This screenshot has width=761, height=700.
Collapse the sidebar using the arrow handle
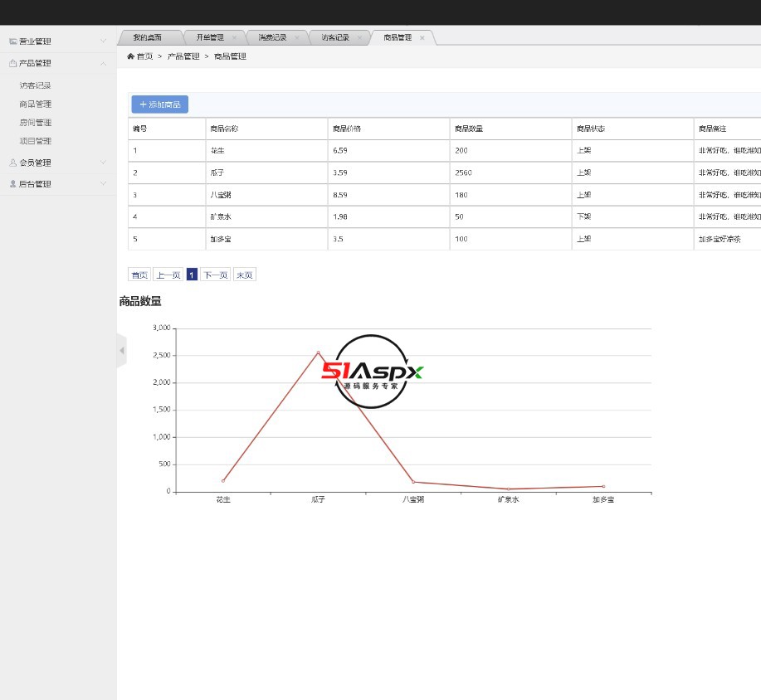pyautogui.click(x=121, y=351)
